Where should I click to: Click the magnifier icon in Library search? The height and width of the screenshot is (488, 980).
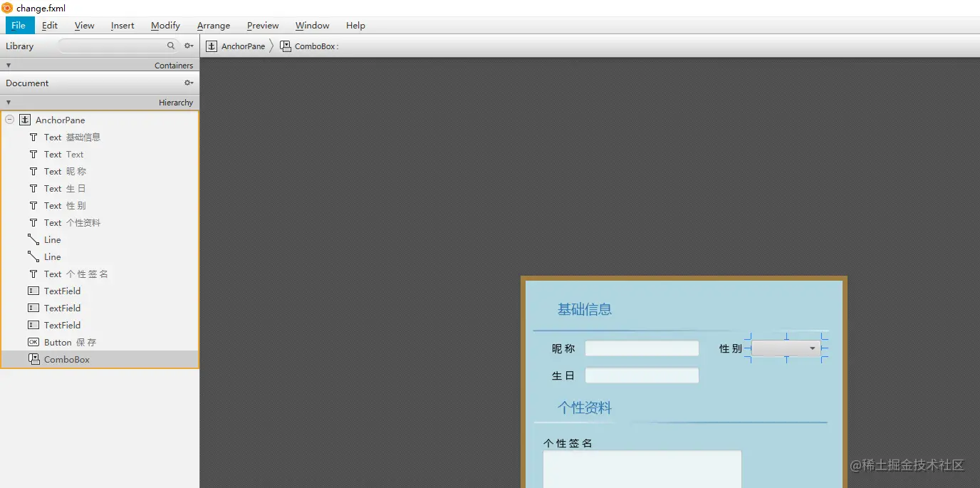coord(171,46)
